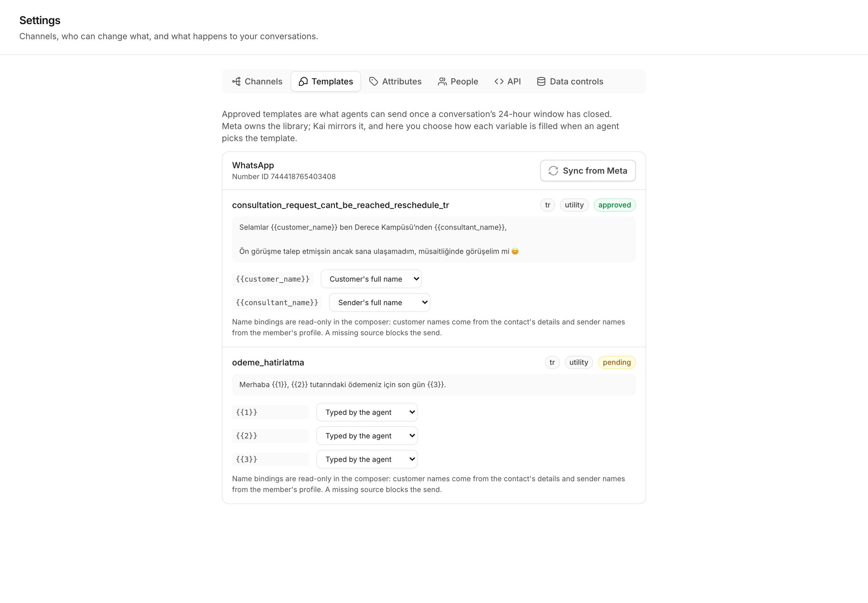Click the {{consultant_name}} variable label
The image size is (868, 603).
(x=277, y=302)
